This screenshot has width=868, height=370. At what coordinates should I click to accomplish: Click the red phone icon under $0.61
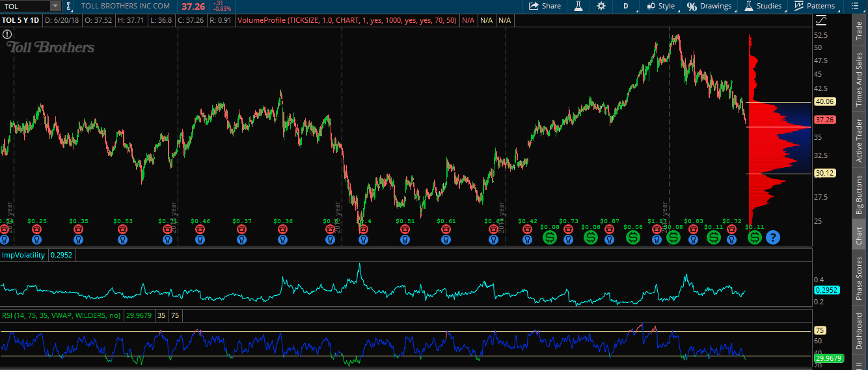pyautogui.click(x=446, y=229)
